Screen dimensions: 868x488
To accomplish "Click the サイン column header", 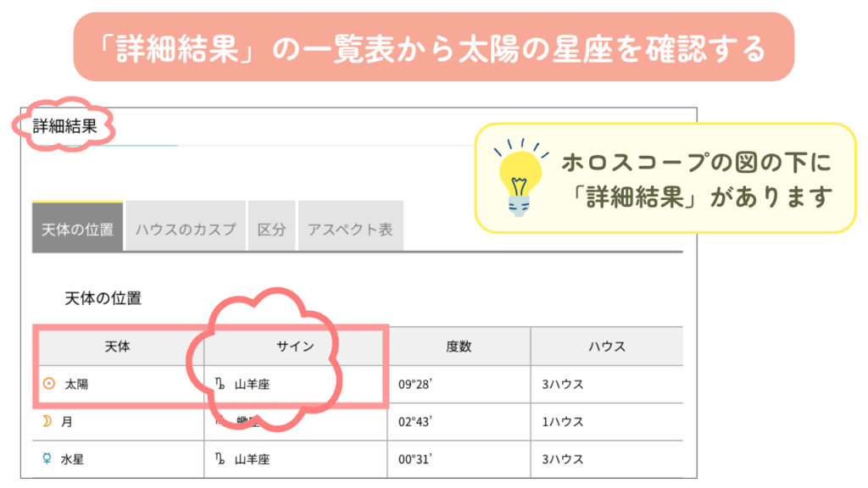I will coord(296,347).
